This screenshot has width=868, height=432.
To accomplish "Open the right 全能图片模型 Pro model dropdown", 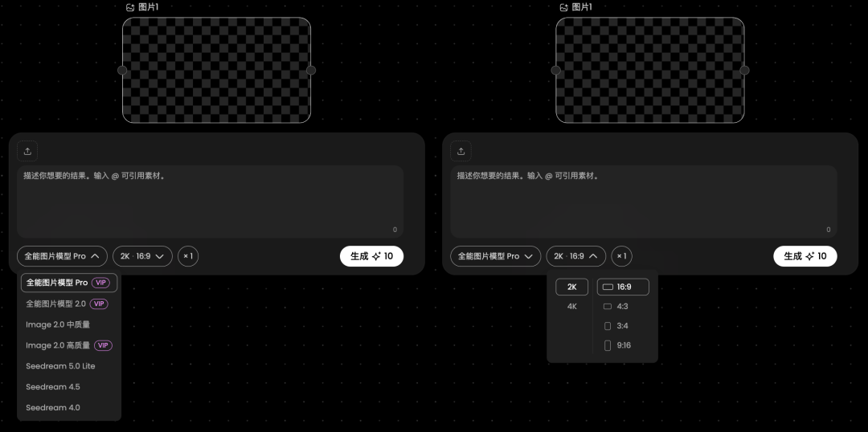I will tap(495, 256).
